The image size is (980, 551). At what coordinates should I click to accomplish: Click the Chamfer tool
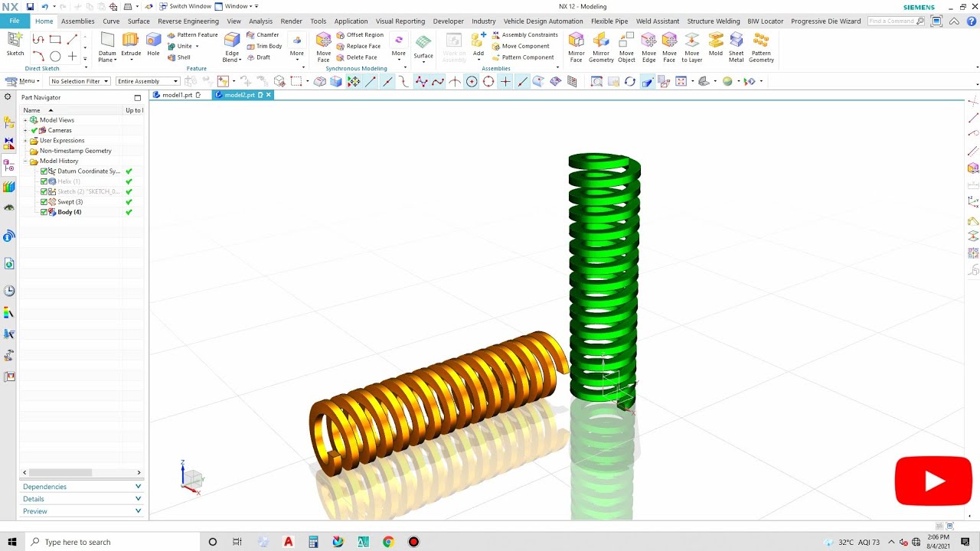[x=263, y=34]
